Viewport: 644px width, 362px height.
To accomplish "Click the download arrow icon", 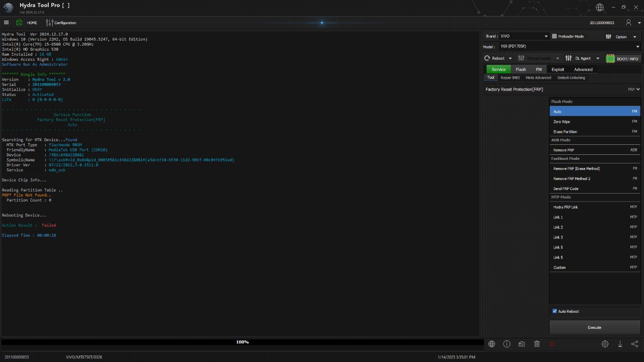I will click(620, 344).
